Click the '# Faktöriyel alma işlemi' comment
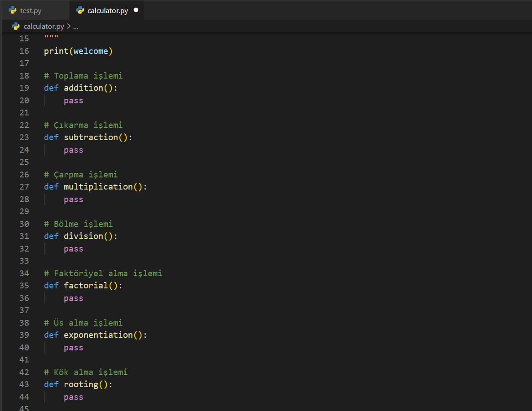532x411 pixels. 103,273
